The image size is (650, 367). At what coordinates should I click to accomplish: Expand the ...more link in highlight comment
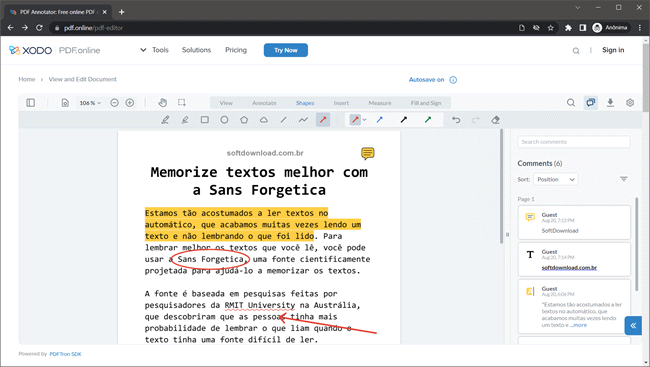(x=579, y=325)
